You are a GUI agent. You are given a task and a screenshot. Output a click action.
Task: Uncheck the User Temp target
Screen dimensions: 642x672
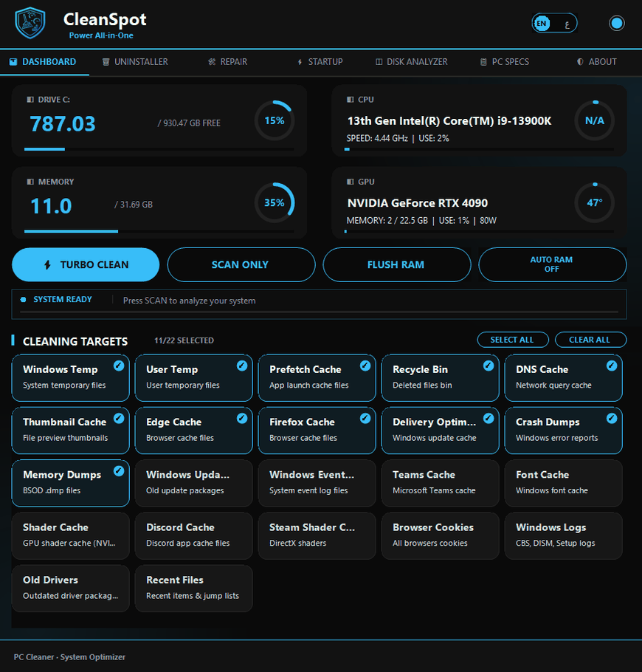click(x=193, y=377)
